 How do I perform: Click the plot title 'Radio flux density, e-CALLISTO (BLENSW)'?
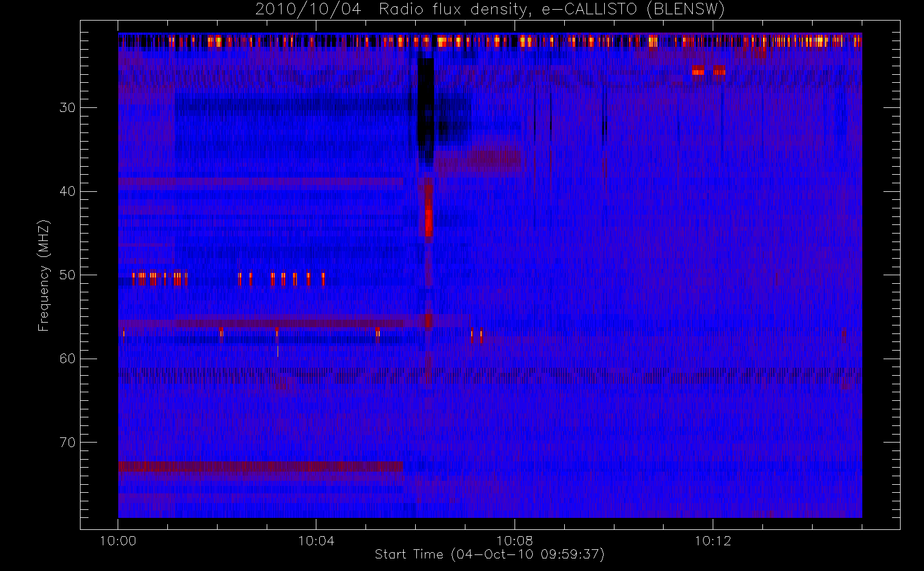551,10
